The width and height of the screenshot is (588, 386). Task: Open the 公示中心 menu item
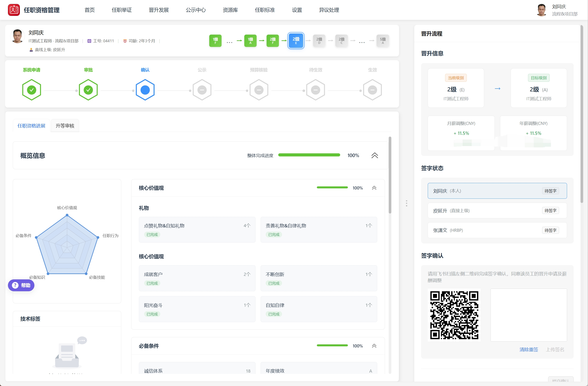(x=195, y=10)
